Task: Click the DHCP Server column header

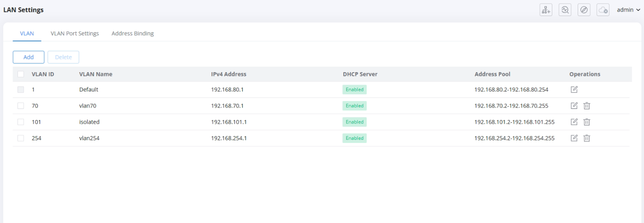Action: coord(360,74)
